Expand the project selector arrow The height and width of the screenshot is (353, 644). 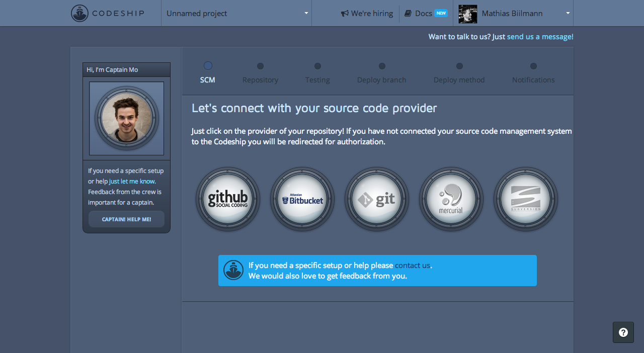click(x=306, y=13)
